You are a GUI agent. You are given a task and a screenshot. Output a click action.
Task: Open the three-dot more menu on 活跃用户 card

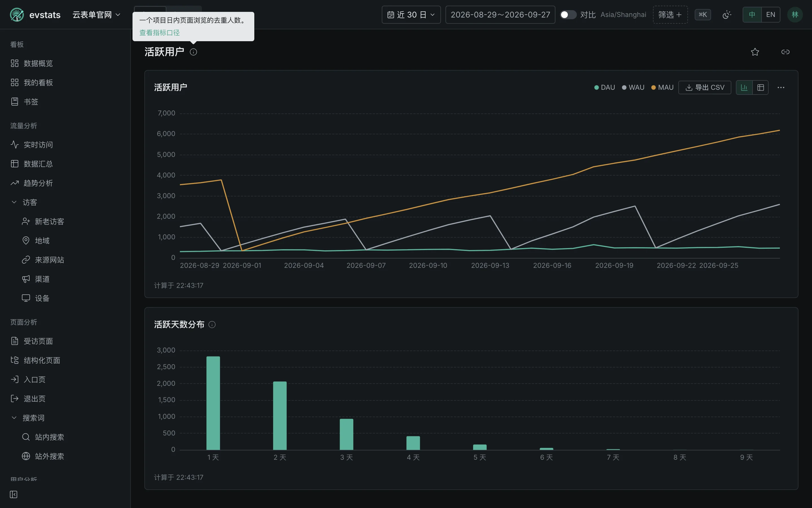tap(781, 88)
